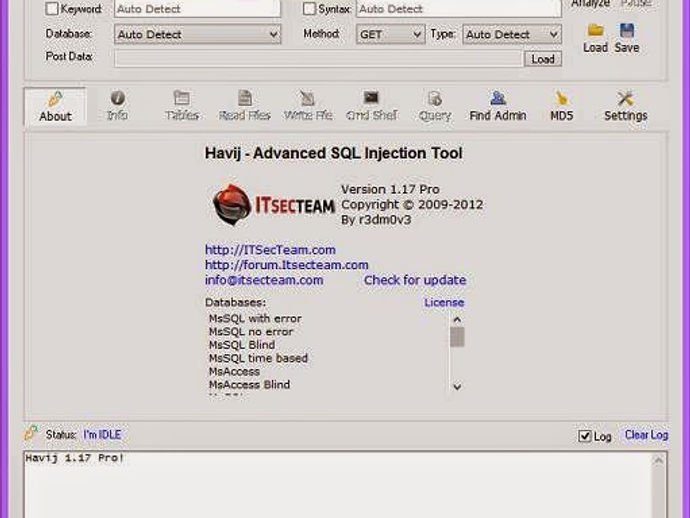
Task: Click the log area scroll up arrow
Action: pyautogui.click(x=658, y=460)
